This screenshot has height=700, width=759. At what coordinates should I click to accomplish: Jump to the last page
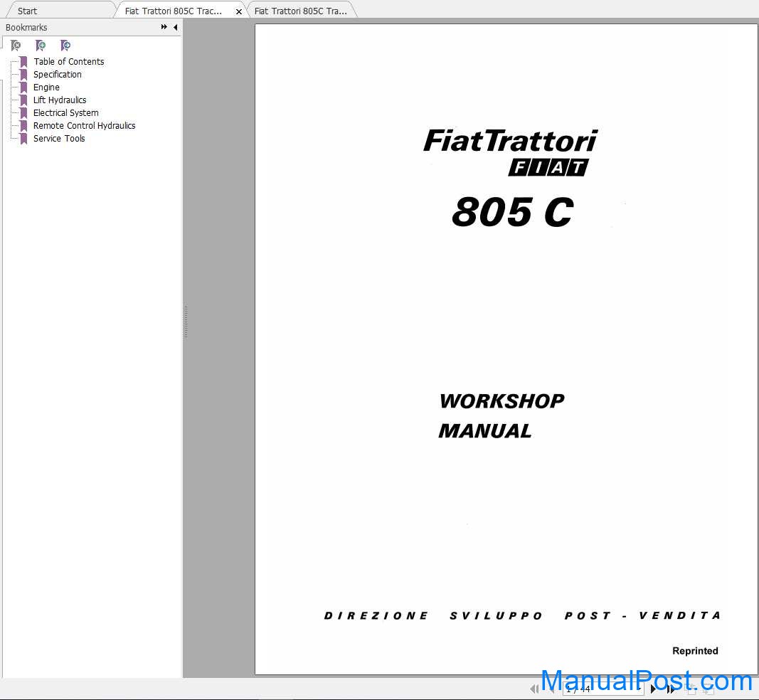(x=670, y=689)
